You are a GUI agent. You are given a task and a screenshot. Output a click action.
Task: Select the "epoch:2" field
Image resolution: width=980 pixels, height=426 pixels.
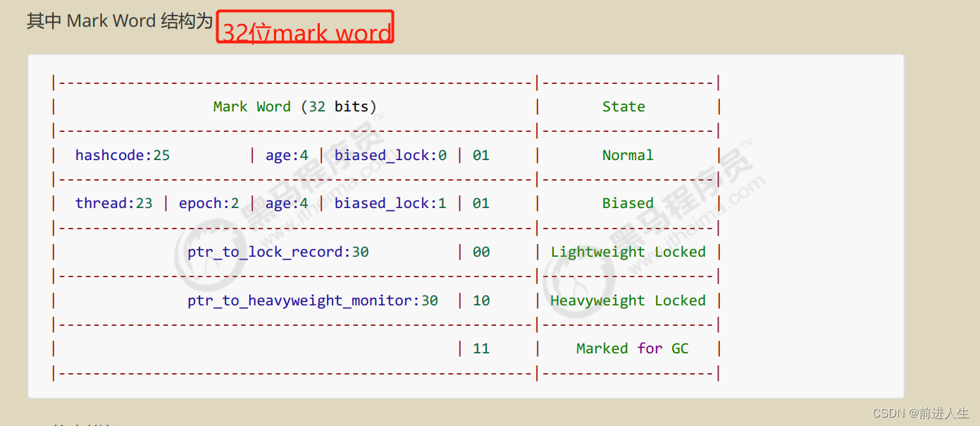click(x=209, y=204)
